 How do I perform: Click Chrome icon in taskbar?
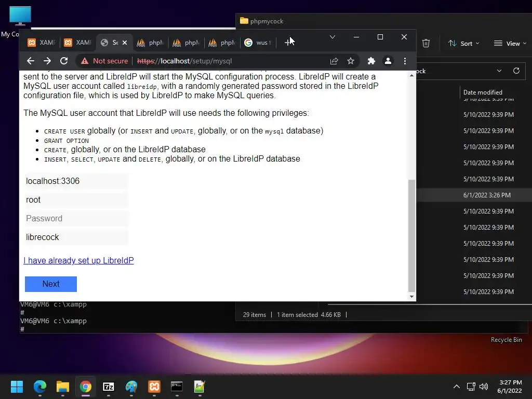pos(86,387)
